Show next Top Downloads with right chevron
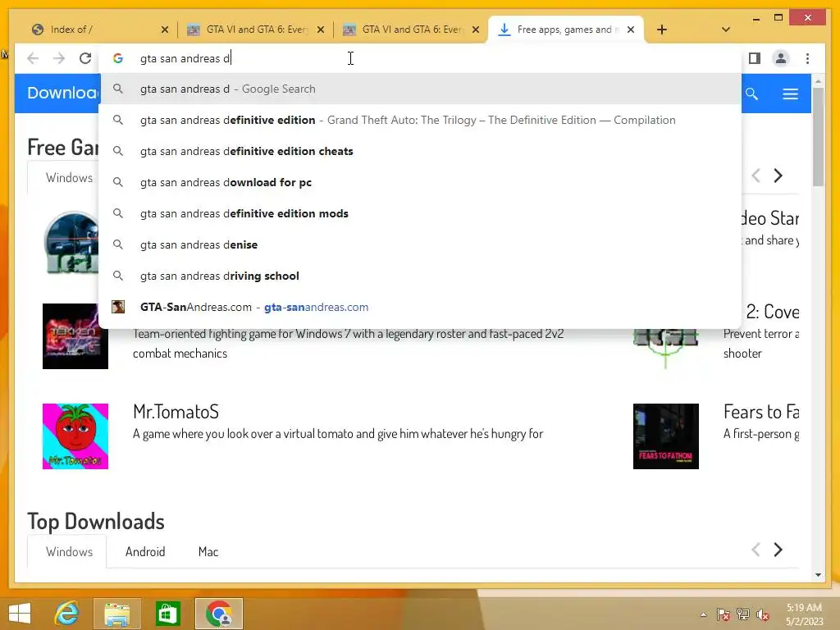Screen dimensions: 840x630 click(x=778, y=549)
